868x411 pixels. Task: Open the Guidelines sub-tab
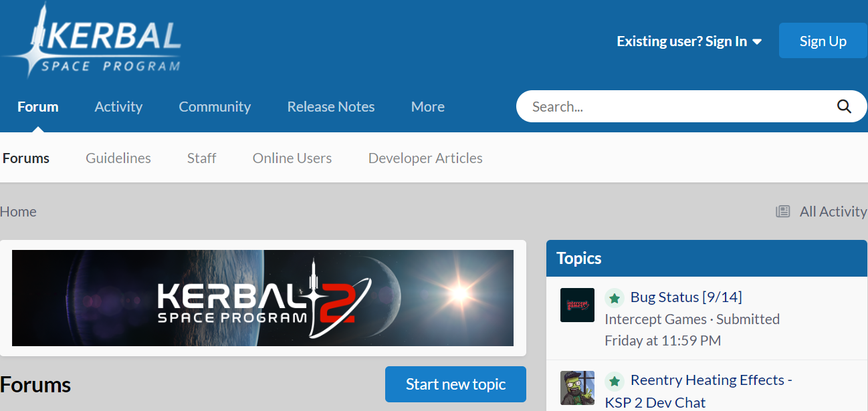118,158
